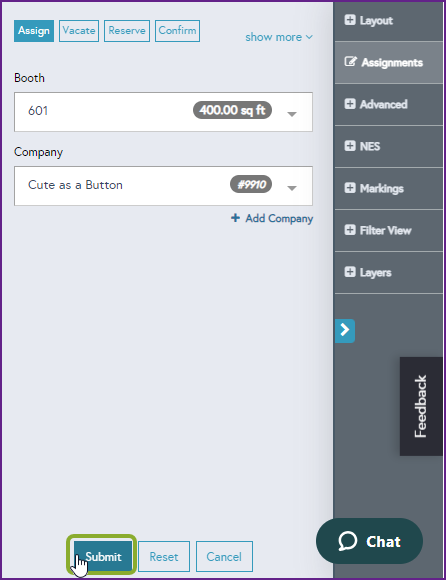Expand Advanced section plus icon
This screenshot has width=446, height=580.
point(350,104)
